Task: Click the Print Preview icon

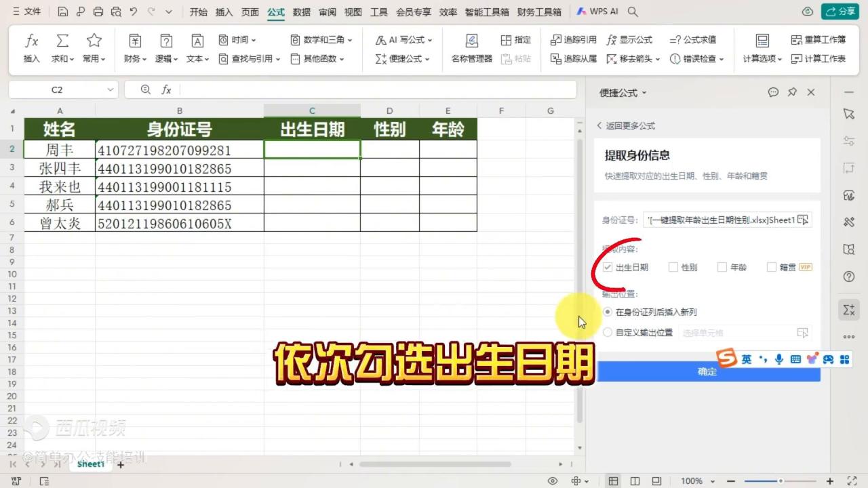Action: (116, 12)
